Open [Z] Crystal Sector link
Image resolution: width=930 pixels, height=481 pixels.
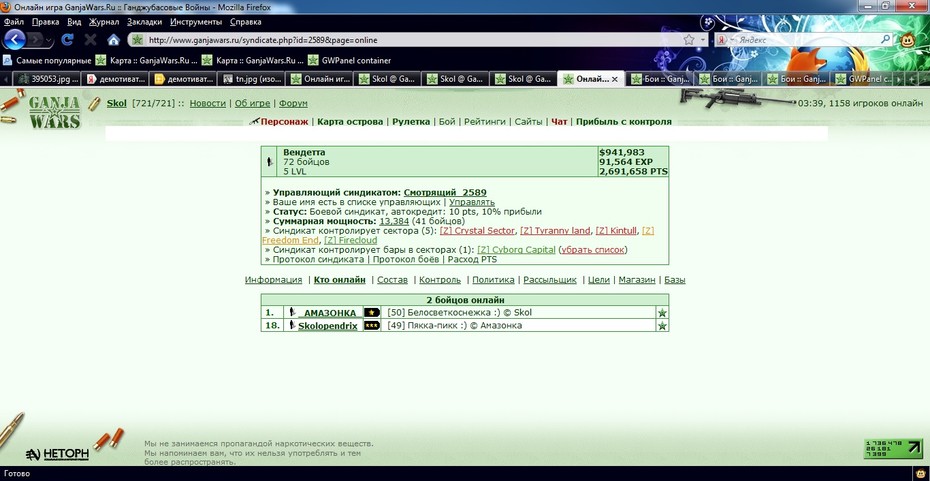pos(477,231)
